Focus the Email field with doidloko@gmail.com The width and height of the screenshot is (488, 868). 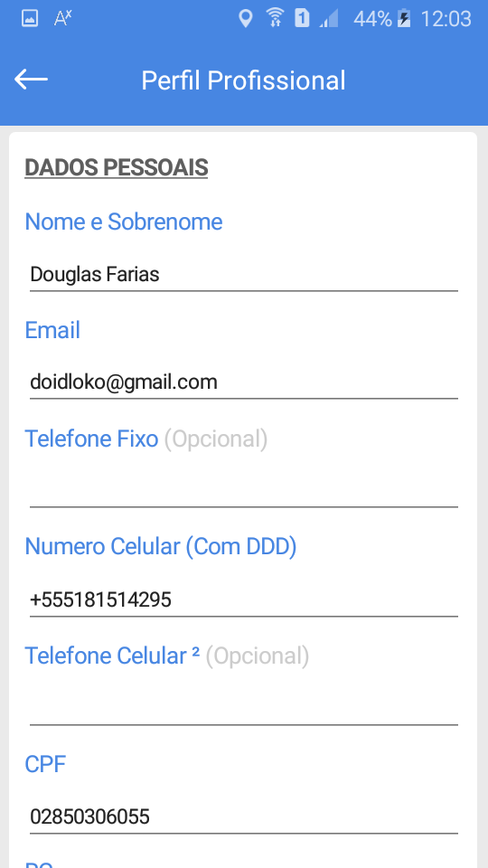click(243, 382)
